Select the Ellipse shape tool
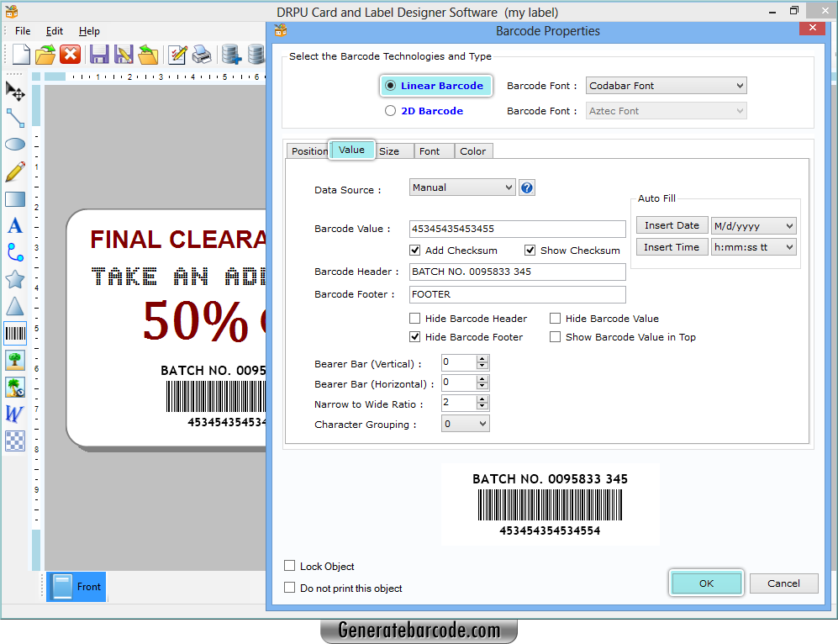838x644 pixels. click(x=15, y=145)
